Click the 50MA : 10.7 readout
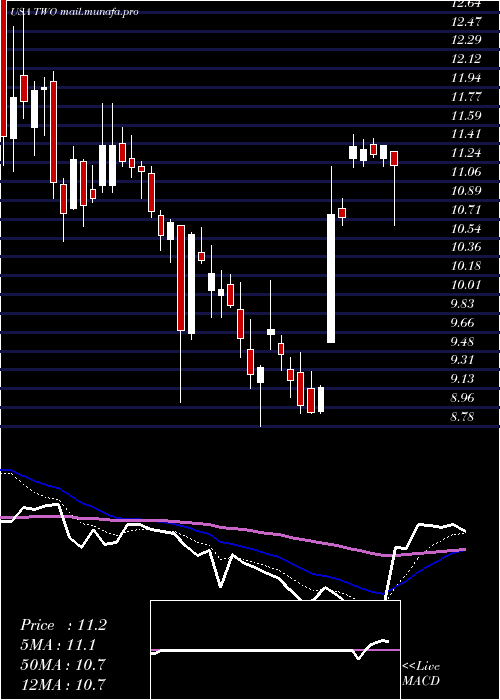The width and height of the screenshot is (500, 700). [63, 665]
